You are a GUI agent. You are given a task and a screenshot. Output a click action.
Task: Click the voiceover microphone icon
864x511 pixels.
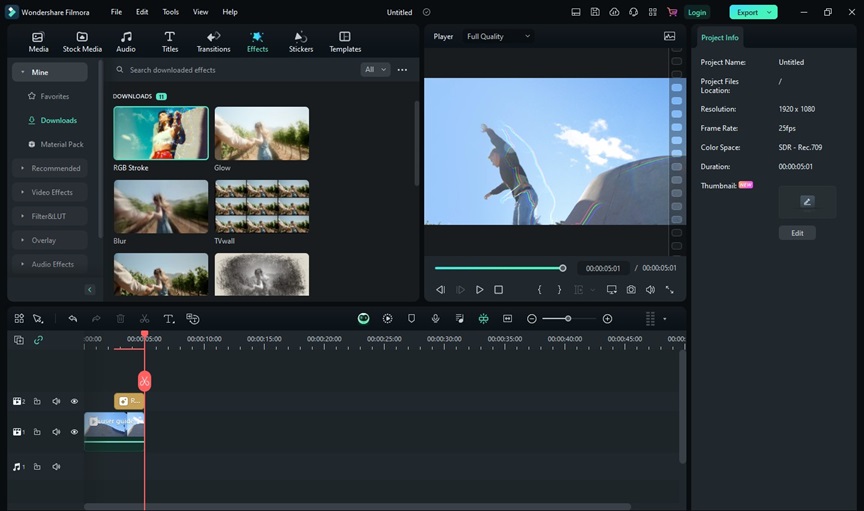(435, 319)
